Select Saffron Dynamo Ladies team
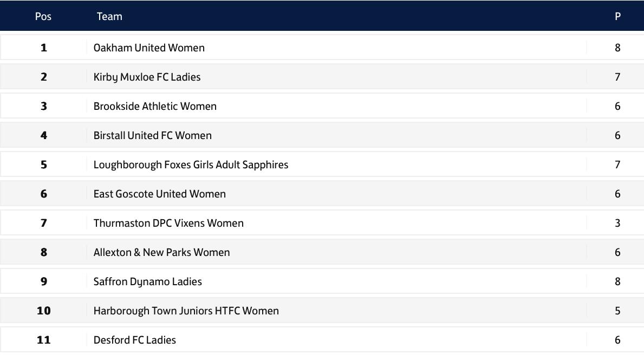 click(x=147, y=281)
